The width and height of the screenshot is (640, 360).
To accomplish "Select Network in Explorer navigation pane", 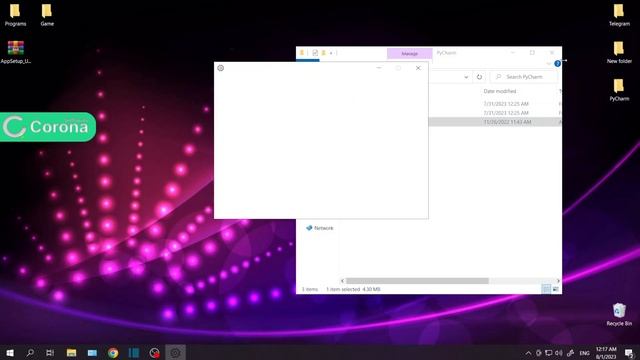I will coord(320,228).
